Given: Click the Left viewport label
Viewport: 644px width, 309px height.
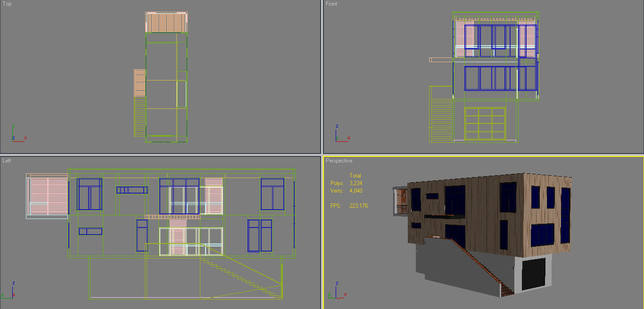Looking at the screenshot, I should 7,161.
